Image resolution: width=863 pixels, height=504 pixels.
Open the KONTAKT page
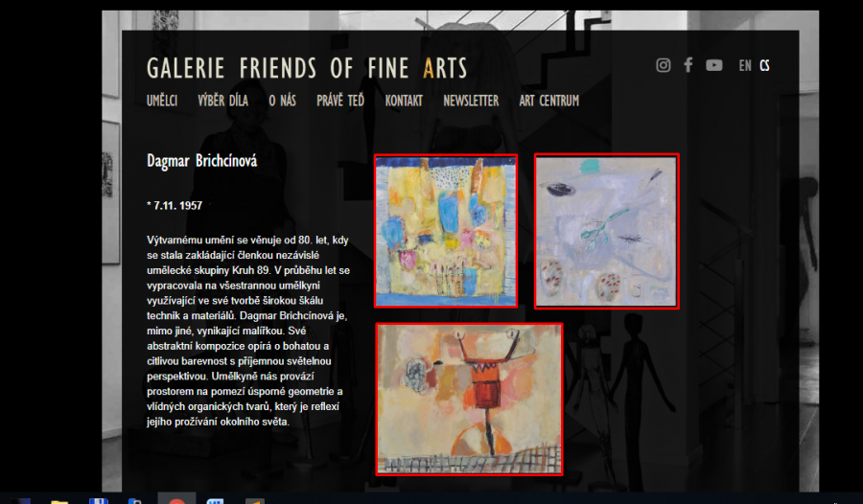[404, 101]
